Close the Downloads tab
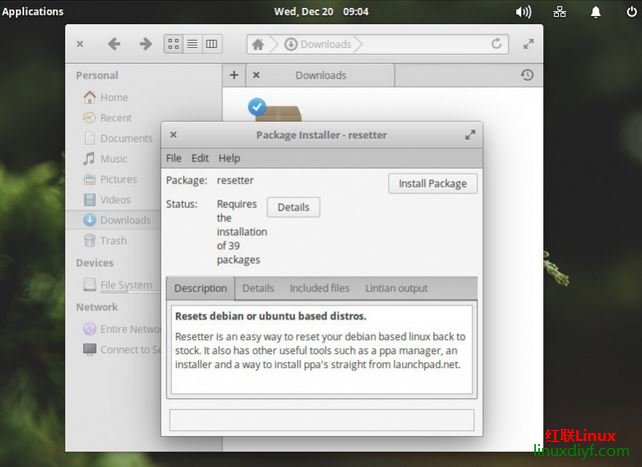Viewport: 642px width, 467px height. click(256, 75)
